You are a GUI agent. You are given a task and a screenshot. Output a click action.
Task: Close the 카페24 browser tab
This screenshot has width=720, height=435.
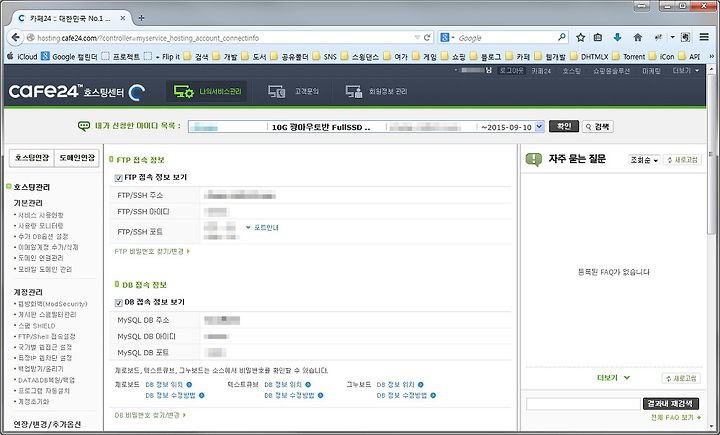coord(123,18)
